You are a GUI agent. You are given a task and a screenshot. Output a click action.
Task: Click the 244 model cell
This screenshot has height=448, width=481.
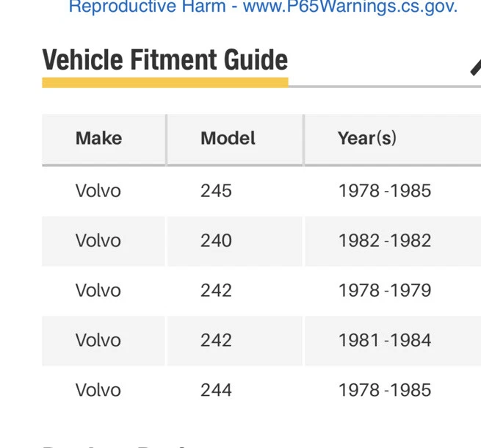tap(216, 390)
